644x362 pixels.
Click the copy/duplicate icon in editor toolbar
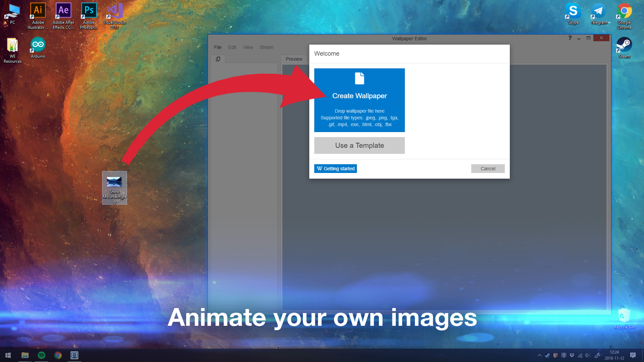coord(218,59)
